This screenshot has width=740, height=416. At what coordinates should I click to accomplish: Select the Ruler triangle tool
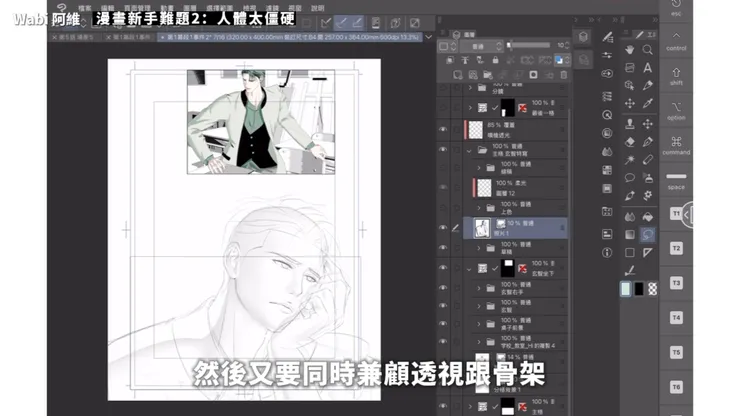point(648,253)
